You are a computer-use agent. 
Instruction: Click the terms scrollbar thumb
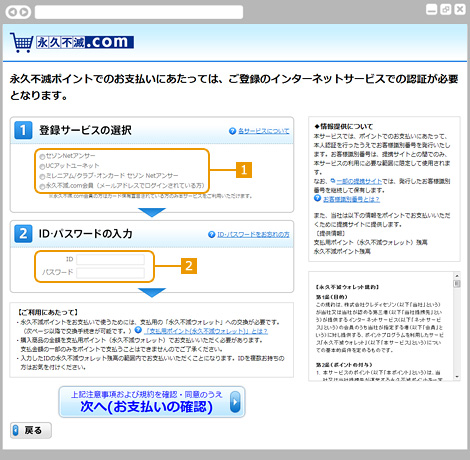point(457,284)
